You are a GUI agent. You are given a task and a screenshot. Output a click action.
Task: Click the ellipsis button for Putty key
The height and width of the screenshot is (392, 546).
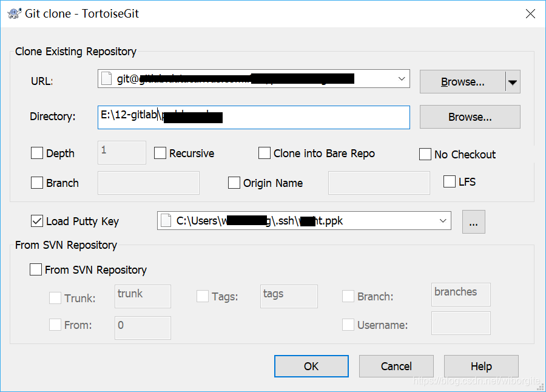click(474, 221)
